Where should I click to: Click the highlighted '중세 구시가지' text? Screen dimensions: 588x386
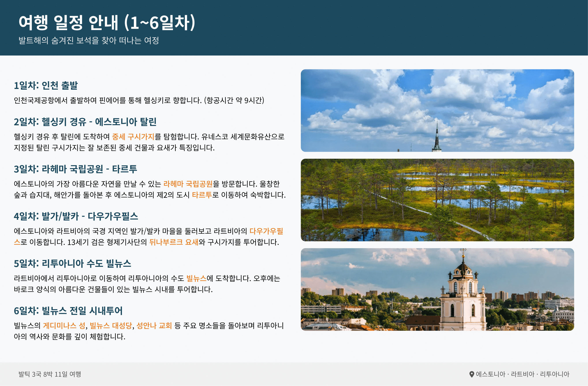pos(133,137)
